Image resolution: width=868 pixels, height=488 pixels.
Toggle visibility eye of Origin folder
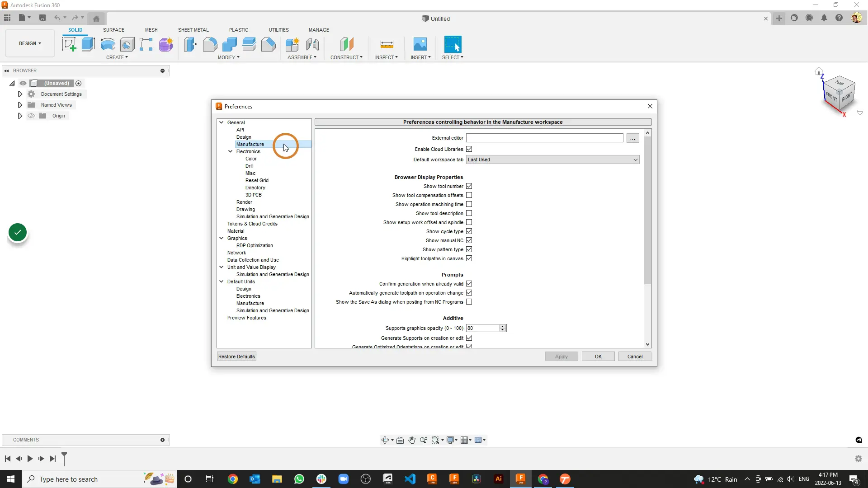31,116
